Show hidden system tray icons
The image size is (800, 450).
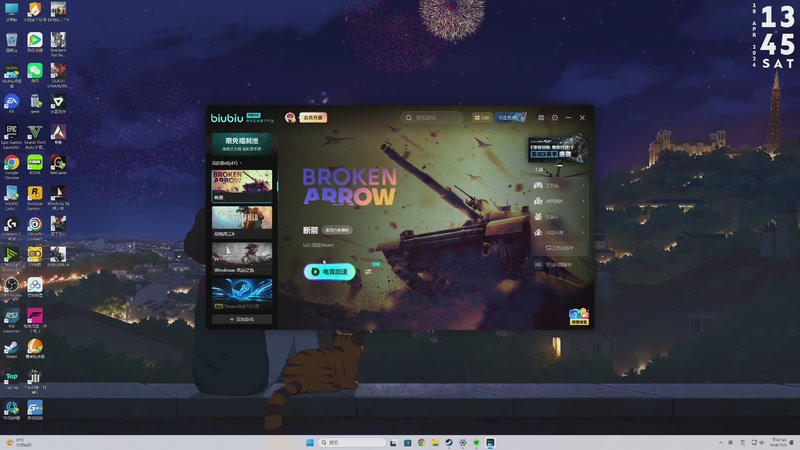point(720,442)
